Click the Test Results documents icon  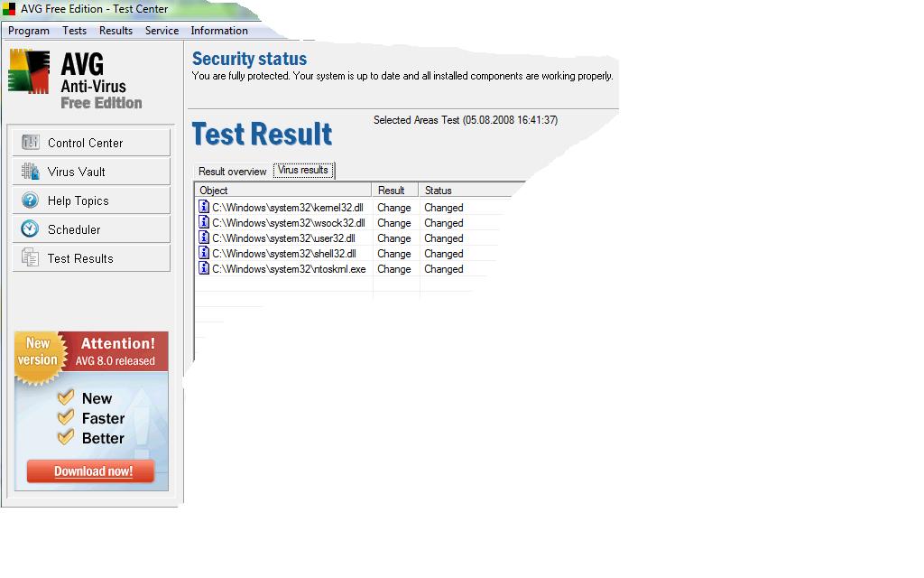point(30,258)
